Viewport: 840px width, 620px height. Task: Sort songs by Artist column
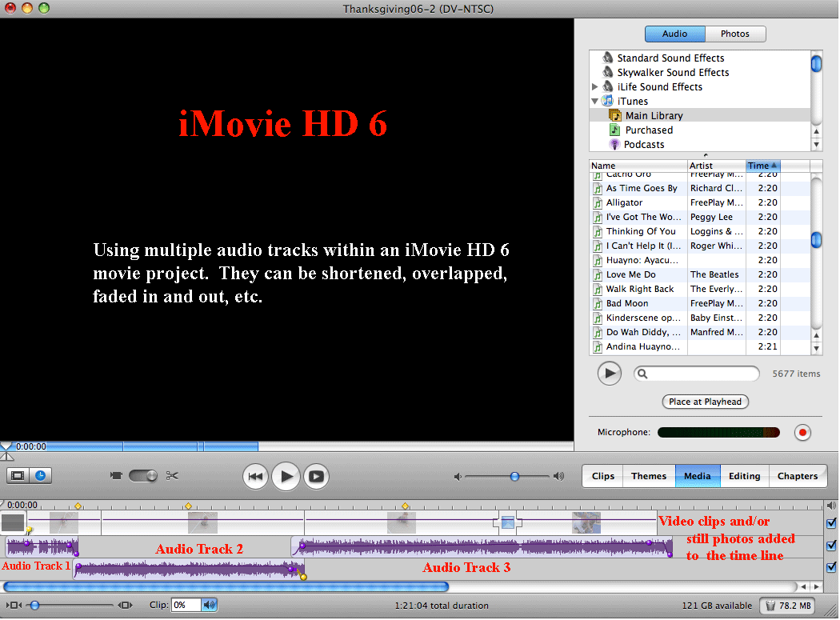pos(717,166)
